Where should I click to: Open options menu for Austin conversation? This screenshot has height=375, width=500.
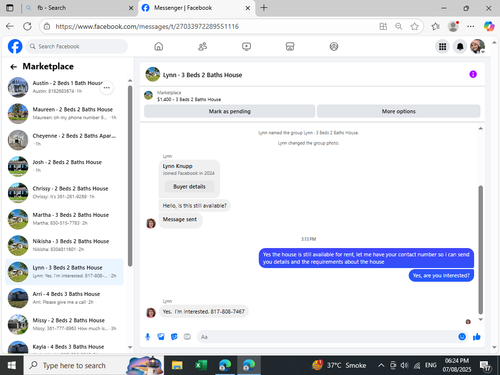107,88
